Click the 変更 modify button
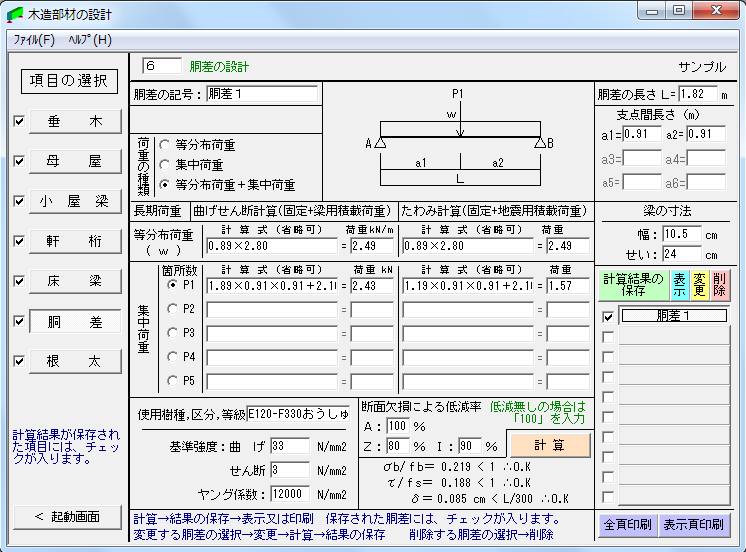This screenshot has width=746, height=552. tap(699, 285)
